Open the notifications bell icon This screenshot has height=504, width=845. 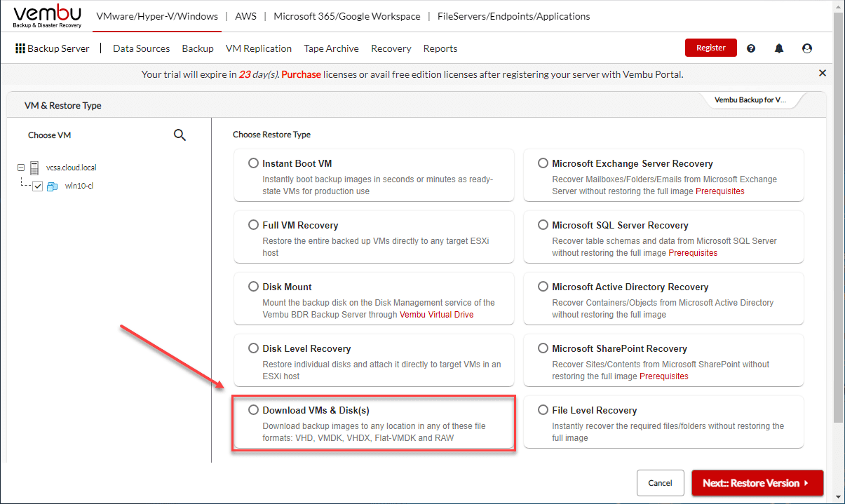(x=779, y=48)
